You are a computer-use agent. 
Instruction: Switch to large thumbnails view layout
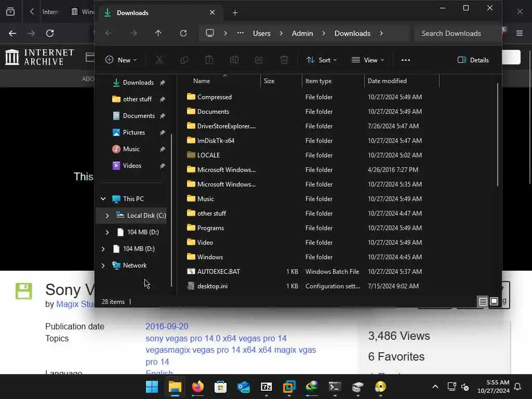click(x=494, y=301)
